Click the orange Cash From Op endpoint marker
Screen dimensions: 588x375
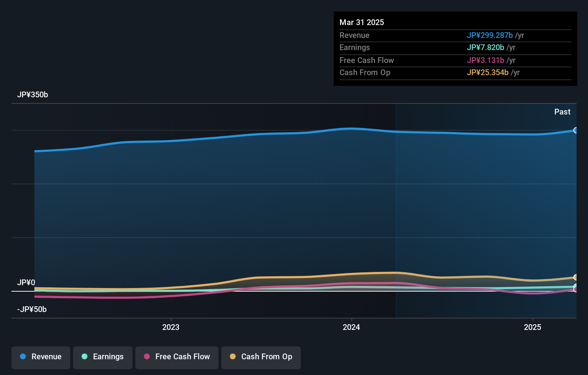(576, 277)
